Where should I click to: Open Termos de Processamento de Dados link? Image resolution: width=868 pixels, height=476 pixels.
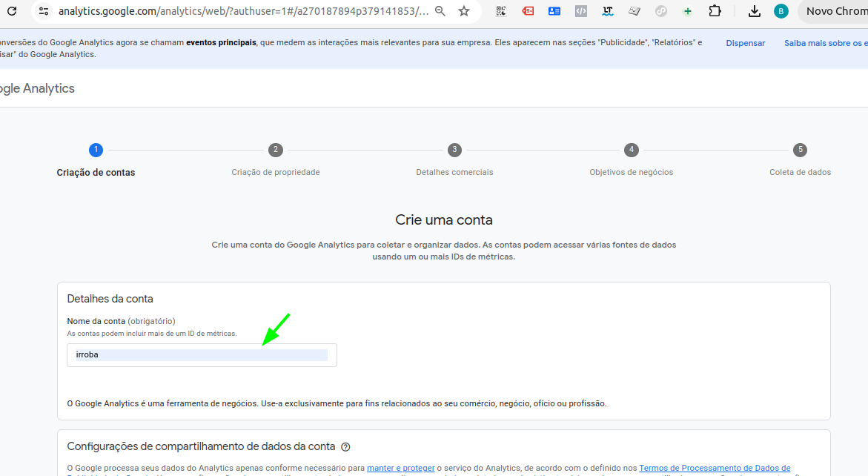pos(715,469)
